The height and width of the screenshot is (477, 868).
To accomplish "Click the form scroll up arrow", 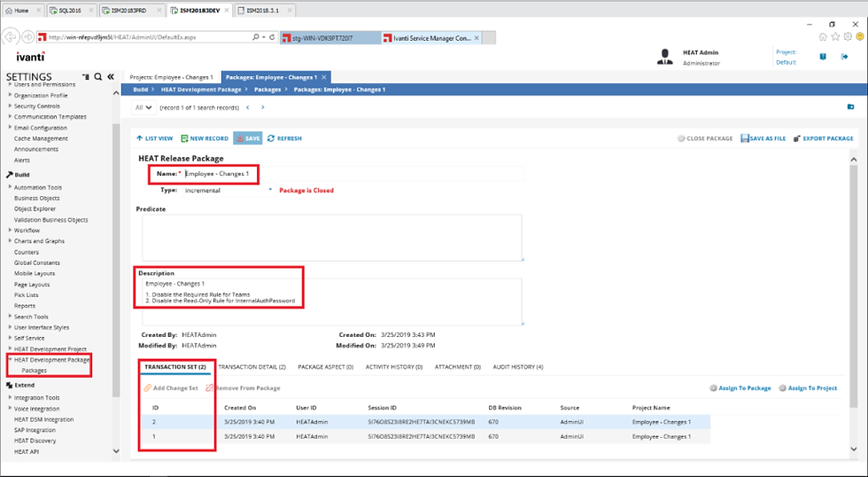I will tap(853, 160).
